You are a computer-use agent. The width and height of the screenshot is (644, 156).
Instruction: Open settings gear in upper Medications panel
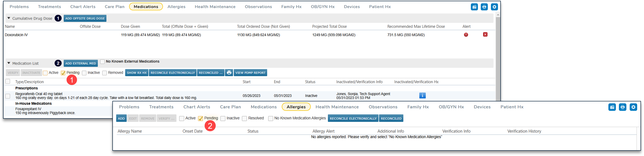point(494,7)
